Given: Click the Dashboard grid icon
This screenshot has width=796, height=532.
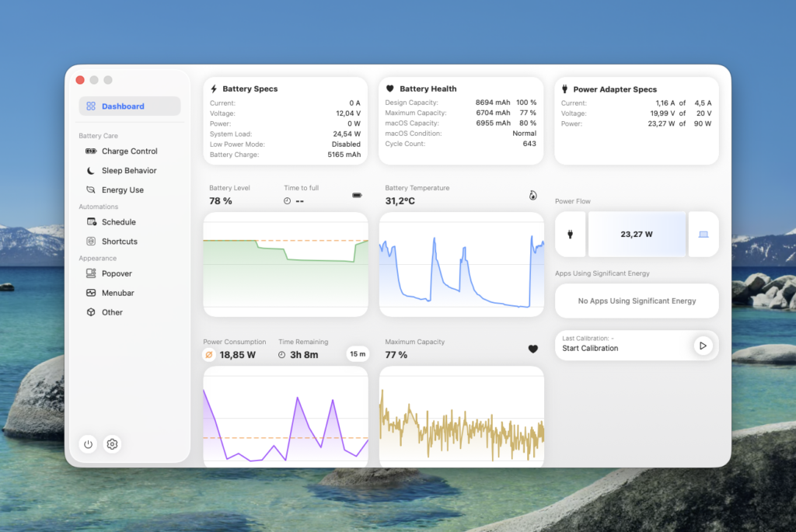Looking at the screenshot, I should (x=91, y=106).
